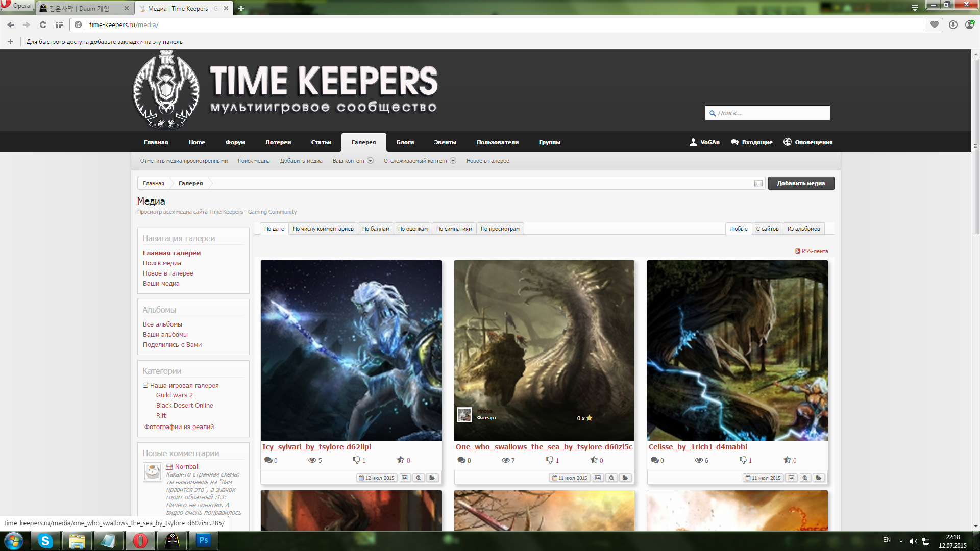The image size is (980, 551).
Task: Click the Поиск search field
Action: (x=768, y=113)
